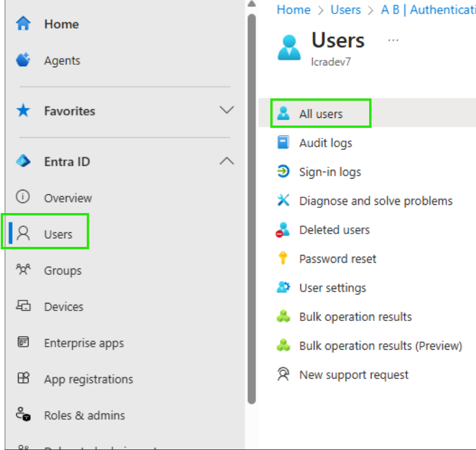Open Deleted users menu entry
Screen dimensions: 476x450
334,230
